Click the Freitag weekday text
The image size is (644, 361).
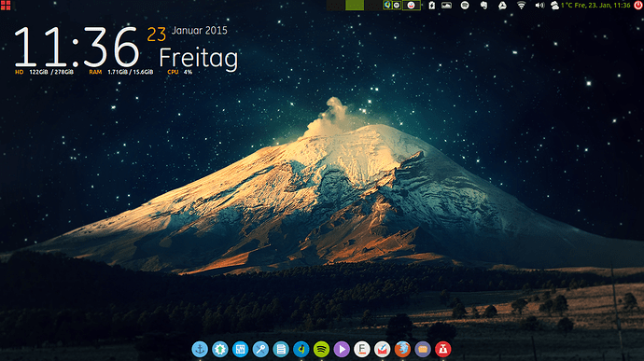coord(199,59)
